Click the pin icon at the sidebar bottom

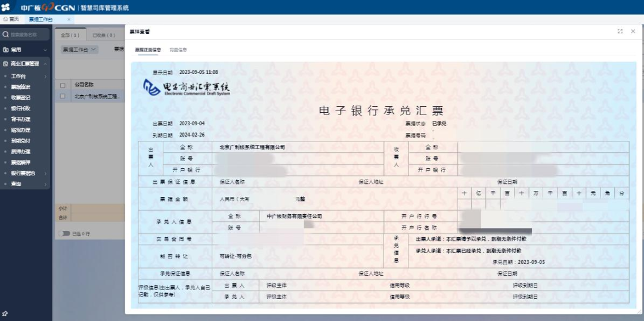click(x=5, y=314)
